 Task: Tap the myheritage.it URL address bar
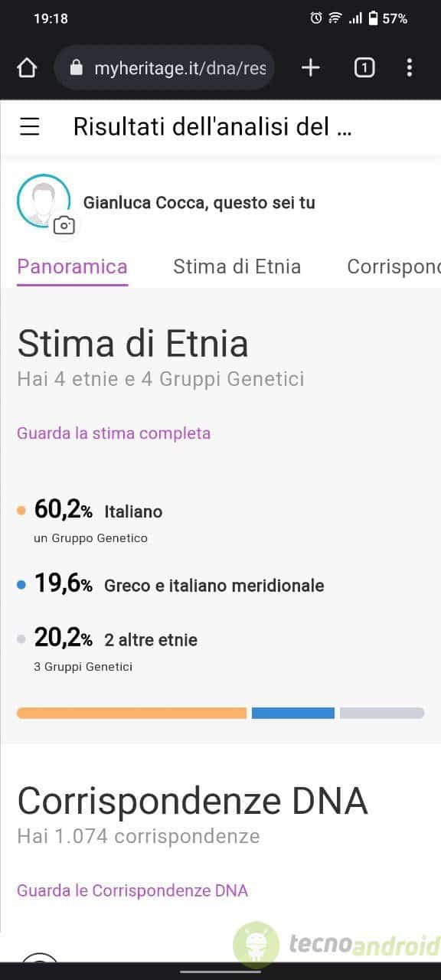[x=165, y=68]
